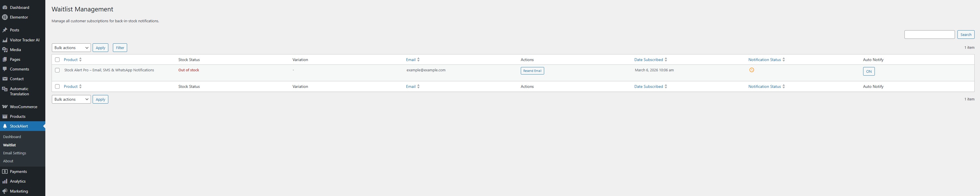Toggle the Auto Notify ON switch

pos(869,72)
